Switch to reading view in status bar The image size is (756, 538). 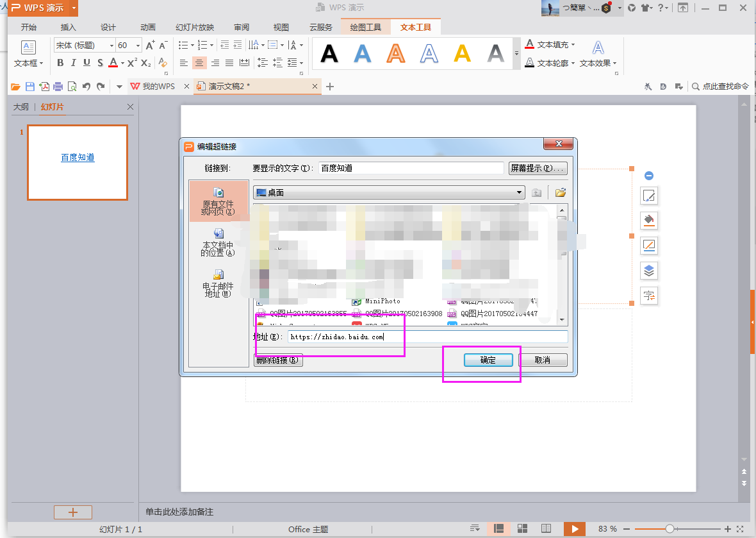[x=546, y=529]
